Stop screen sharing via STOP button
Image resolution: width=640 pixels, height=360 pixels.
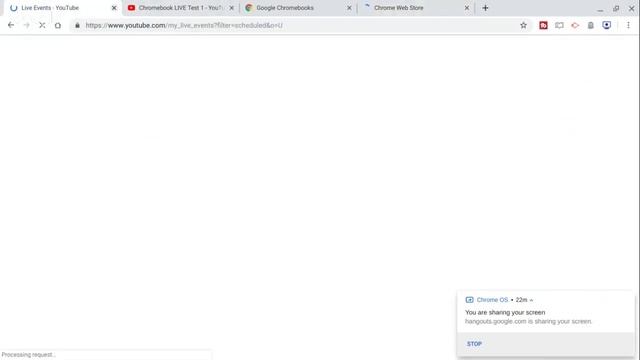click(x=474, y=344)
